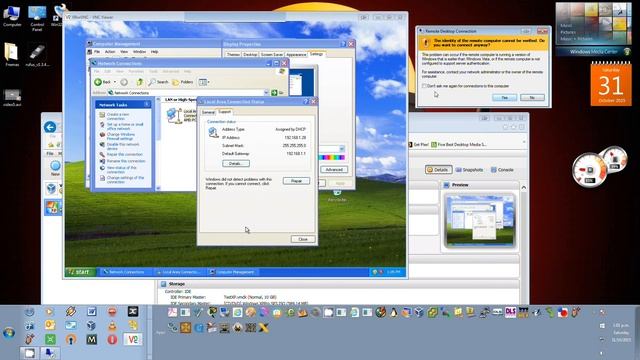
Task: Switch to Snapshots tab in VirtualBox
Action: (469, 169)
